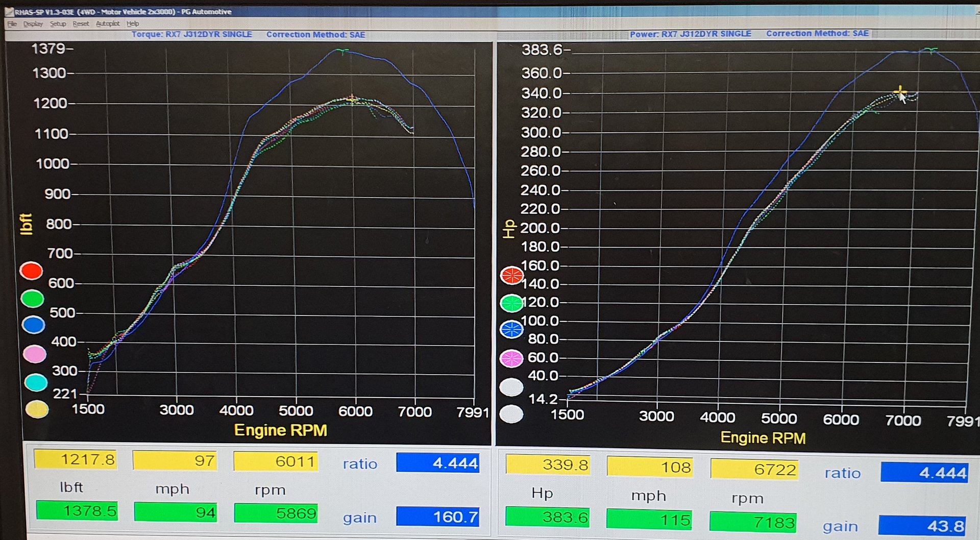Open the Autopilot menu

coord(108,23)
